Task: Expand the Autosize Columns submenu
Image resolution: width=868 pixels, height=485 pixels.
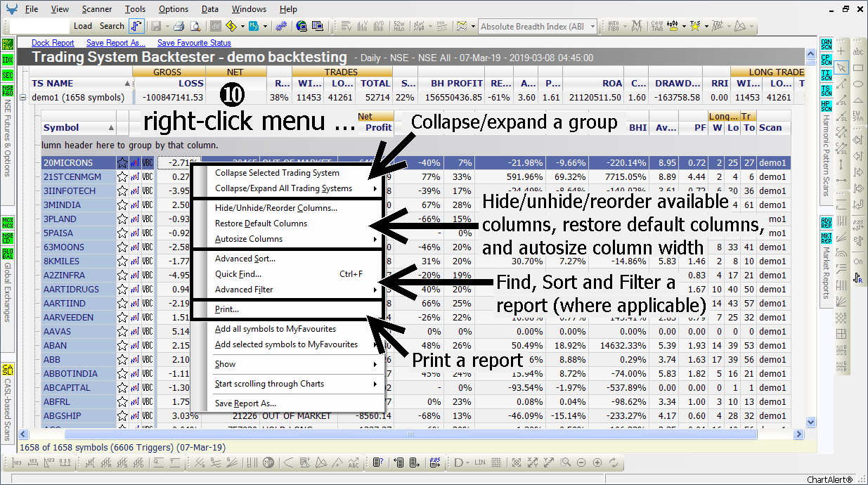Action: (x=375, y=239)
